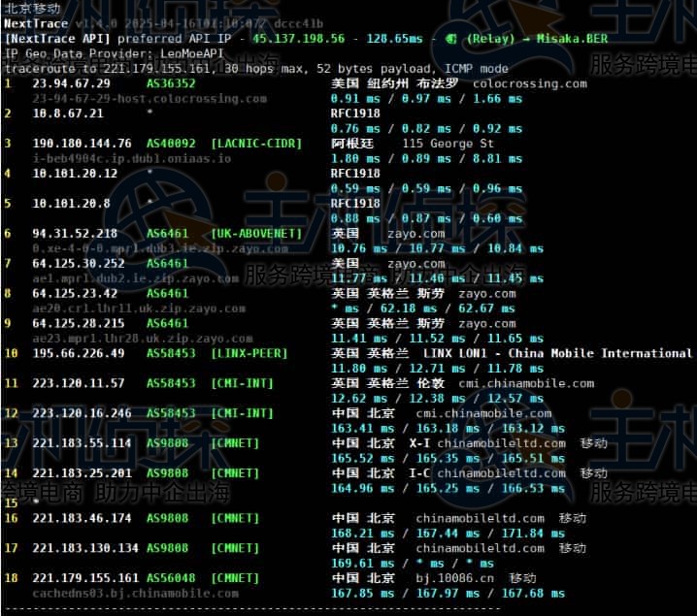697x616 pixels.
Task: Click the [UK-ABOVENET] tag on hop 6
Action: pyautogui.click(x=256, y=234)
